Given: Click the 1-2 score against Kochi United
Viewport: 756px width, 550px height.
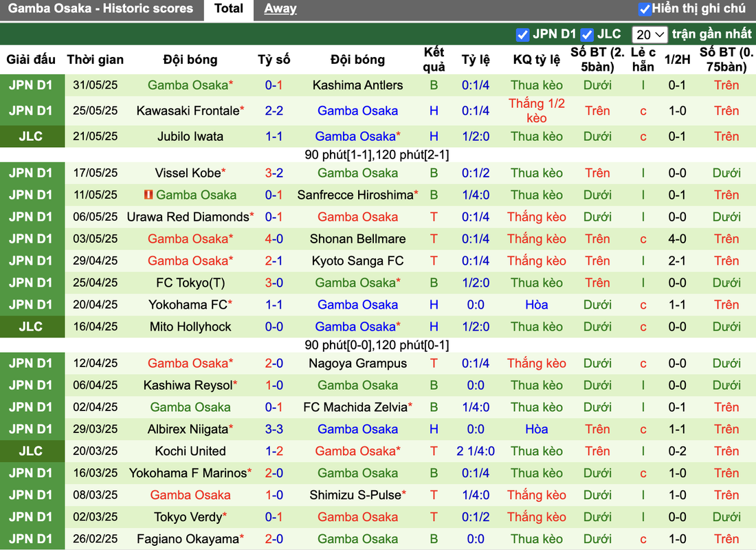Looking at the screenshot, I should coord(274,451).
